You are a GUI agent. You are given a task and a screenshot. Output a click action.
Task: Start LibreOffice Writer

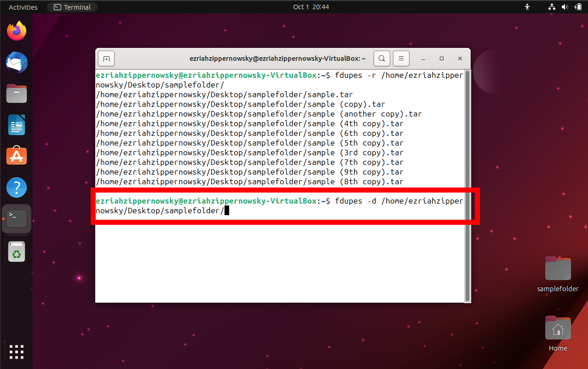tap(17, 125)
